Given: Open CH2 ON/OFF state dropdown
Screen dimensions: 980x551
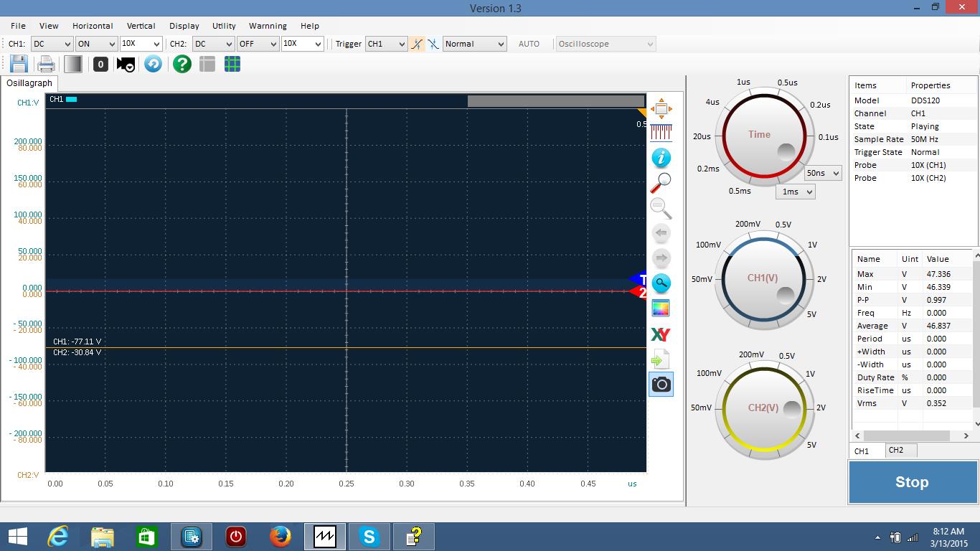Looking at the screenshot, I should coord(258,44).
